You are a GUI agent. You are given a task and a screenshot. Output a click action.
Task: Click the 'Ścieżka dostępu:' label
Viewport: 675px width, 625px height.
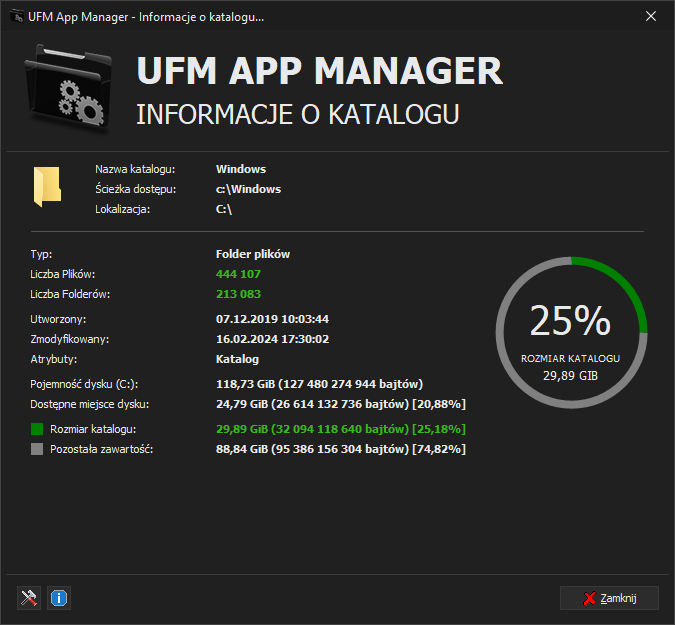[x=136, y=189]
